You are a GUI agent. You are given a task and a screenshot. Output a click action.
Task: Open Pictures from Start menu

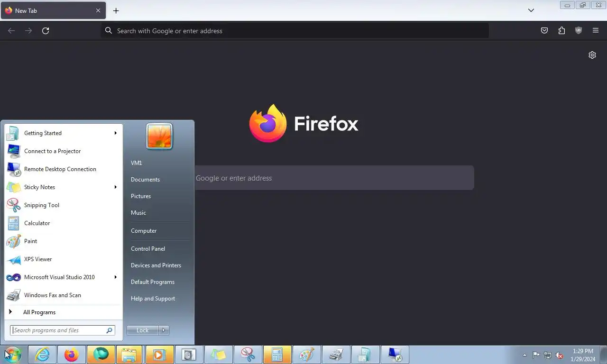pos(141,196)
